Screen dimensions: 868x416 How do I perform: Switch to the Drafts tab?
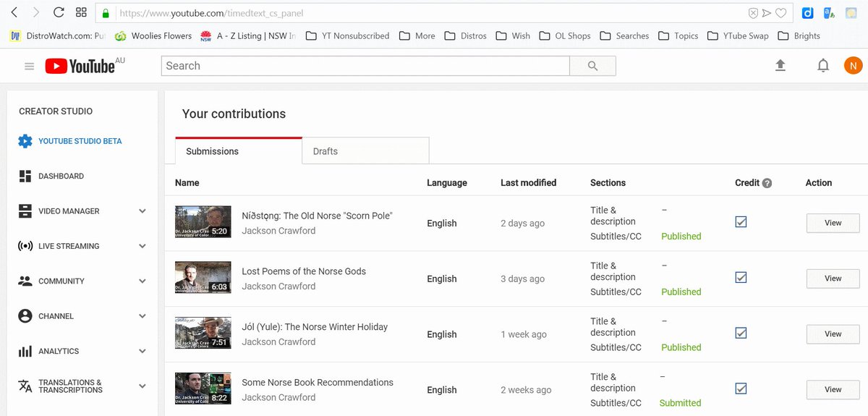pyautogui.click(x=366, y=150)
